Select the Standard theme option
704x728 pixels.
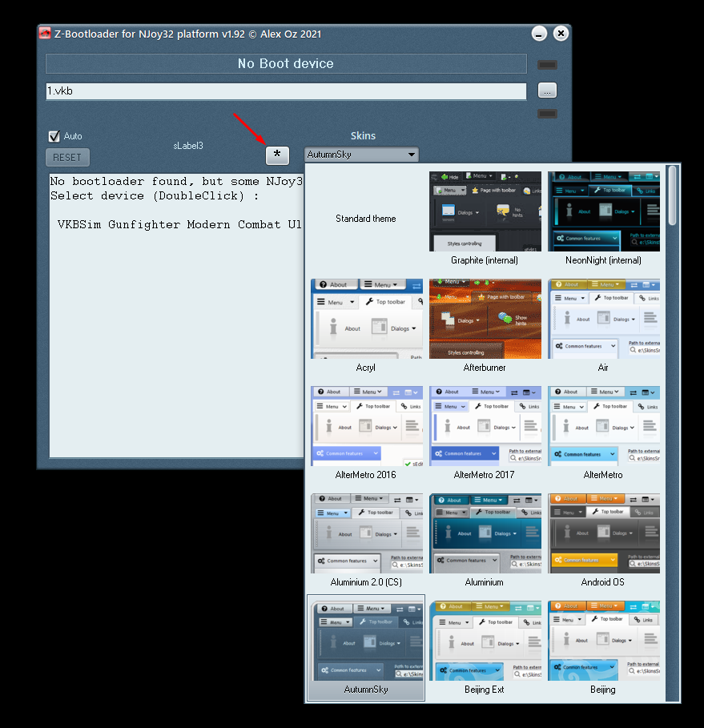click(366, 218)
